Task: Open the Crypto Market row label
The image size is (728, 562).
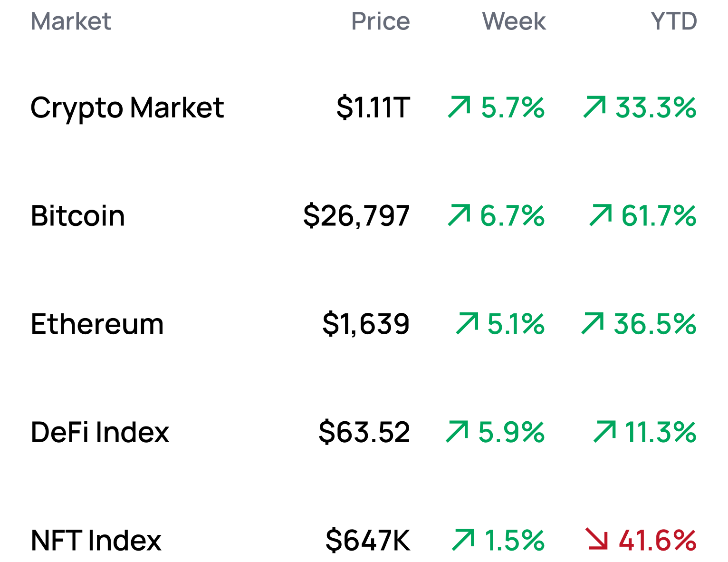Action: click(x=127, y=108)
